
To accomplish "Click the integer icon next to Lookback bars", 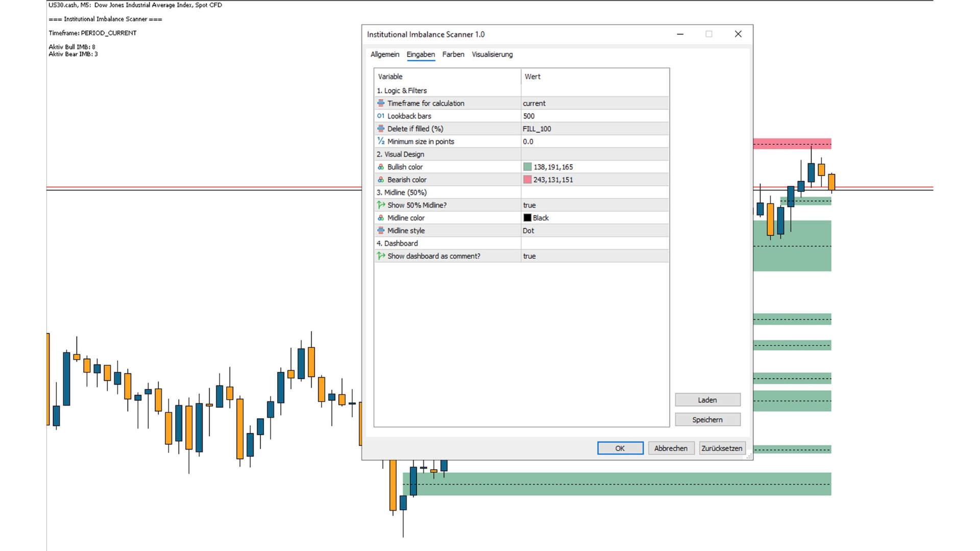I will [381, 116].
